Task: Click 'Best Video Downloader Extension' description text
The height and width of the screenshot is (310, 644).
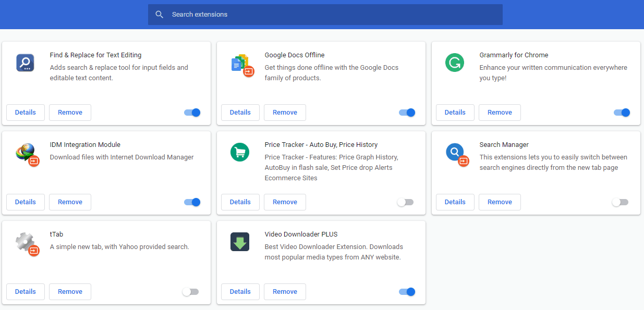Action: [334, 252]
